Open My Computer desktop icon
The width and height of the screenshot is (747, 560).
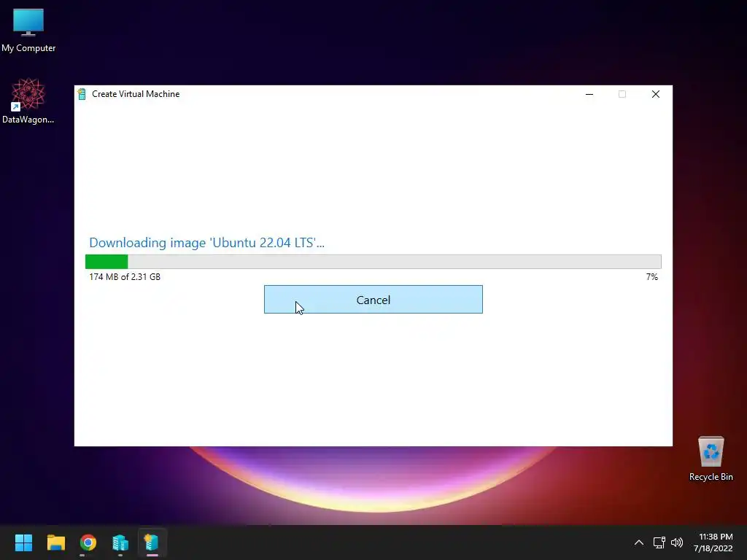(x=28, y=31)
